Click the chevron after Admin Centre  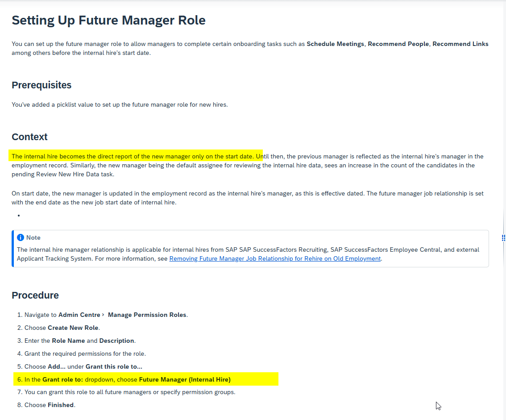click(103, 315)
